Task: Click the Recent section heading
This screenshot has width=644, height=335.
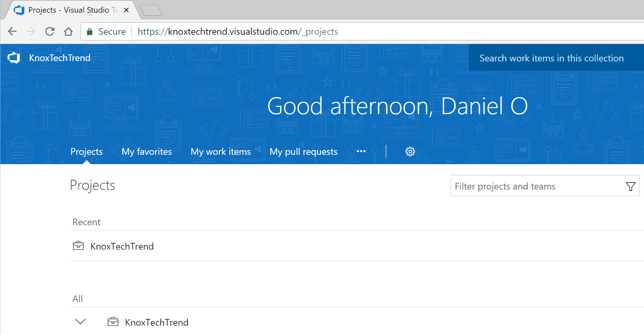Action: coord(86,222)
